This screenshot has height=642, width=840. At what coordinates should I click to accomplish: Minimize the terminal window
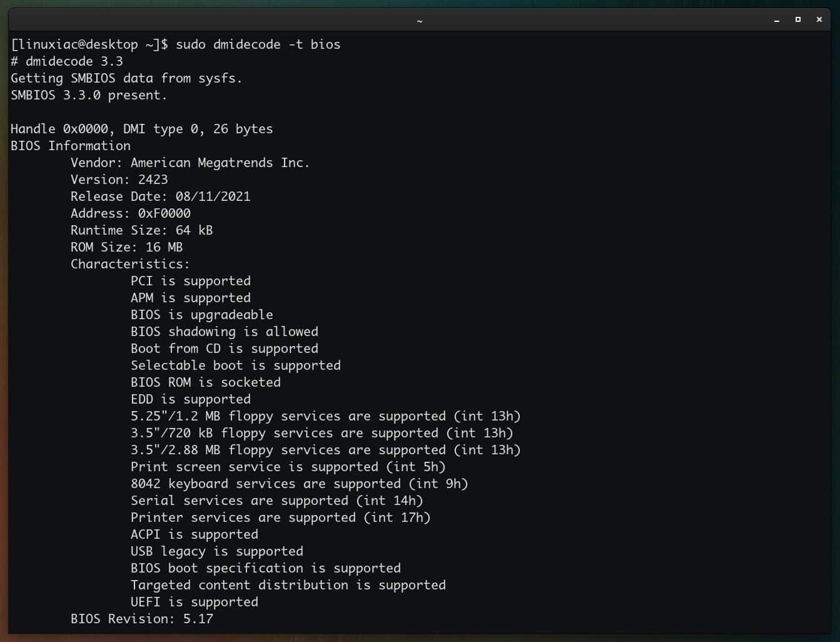[x=777, y=19]
